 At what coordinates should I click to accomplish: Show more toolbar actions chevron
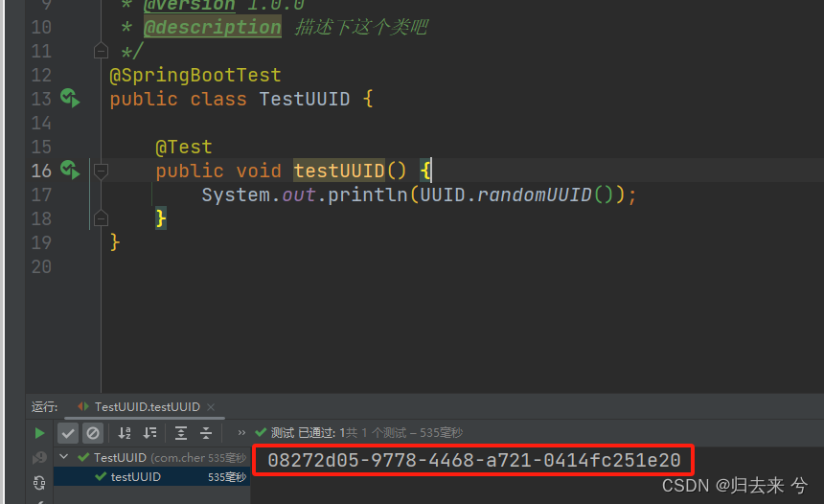[x=241, y=433]
